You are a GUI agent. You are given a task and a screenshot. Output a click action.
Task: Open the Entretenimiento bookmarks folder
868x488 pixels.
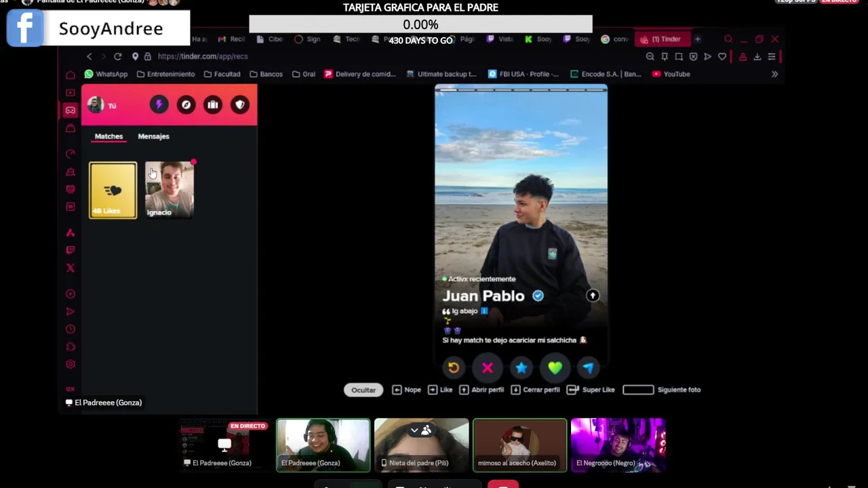[165, 74]
